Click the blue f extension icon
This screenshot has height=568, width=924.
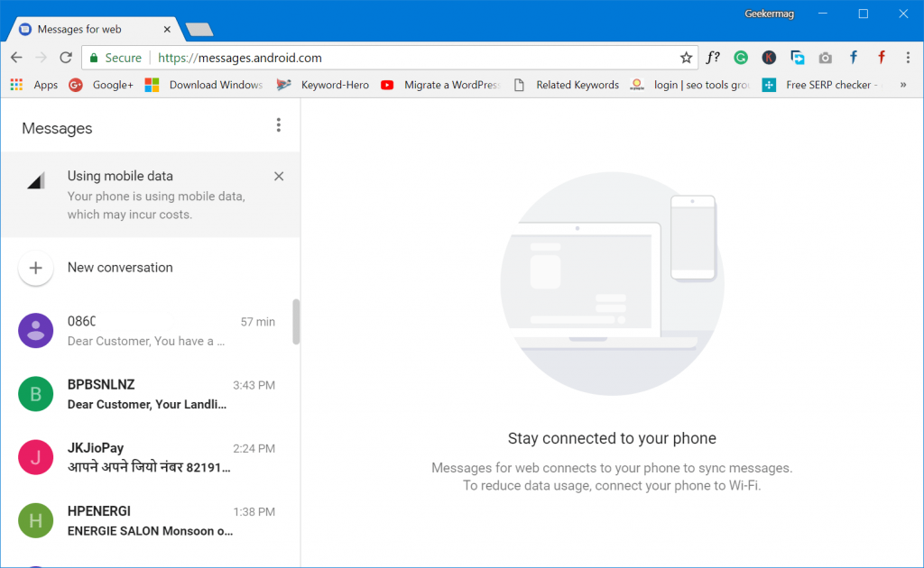point(854,57)
